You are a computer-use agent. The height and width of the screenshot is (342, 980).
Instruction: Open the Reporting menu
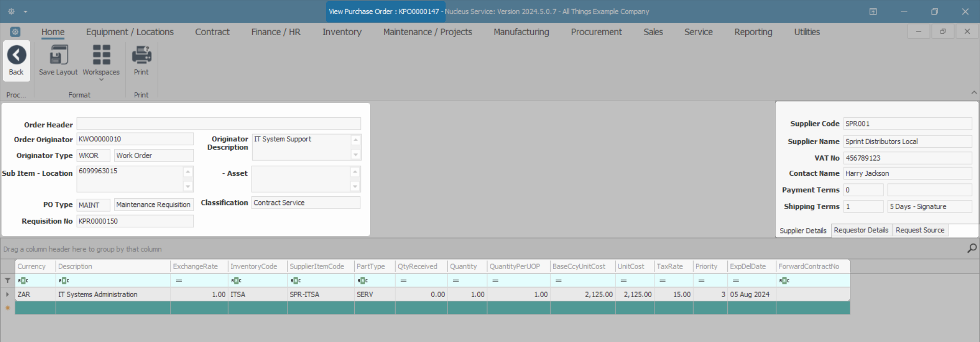point(753,32)
